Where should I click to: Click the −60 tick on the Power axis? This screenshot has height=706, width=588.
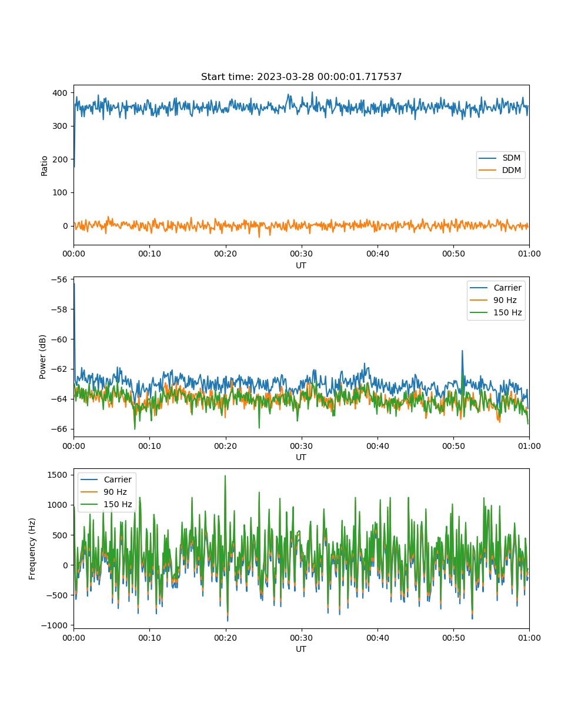[61, 339]
